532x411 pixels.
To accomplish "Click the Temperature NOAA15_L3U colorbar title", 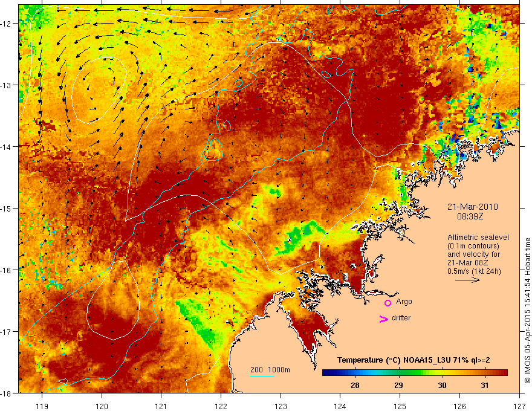I will 414,360.
